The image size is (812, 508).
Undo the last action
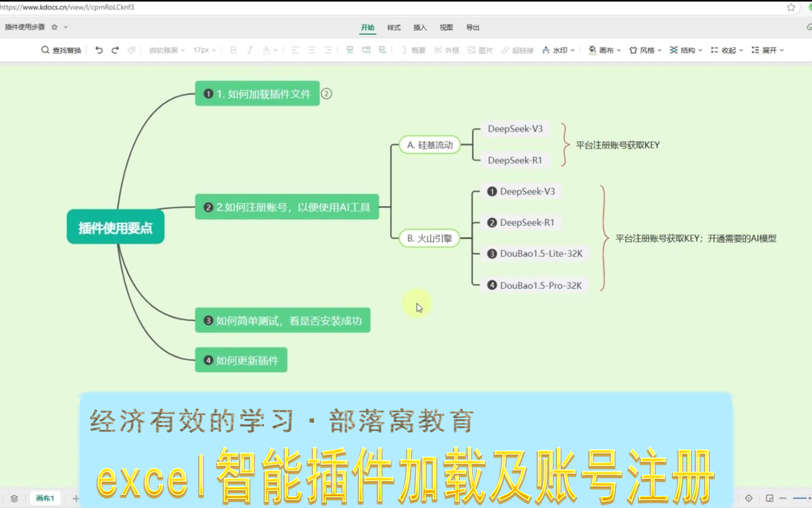pos(99,50)
